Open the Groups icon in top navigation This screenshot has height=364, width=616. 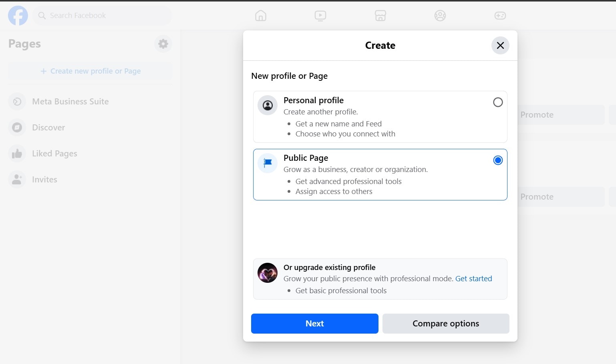pyautogui.click(x=440, y=16)
